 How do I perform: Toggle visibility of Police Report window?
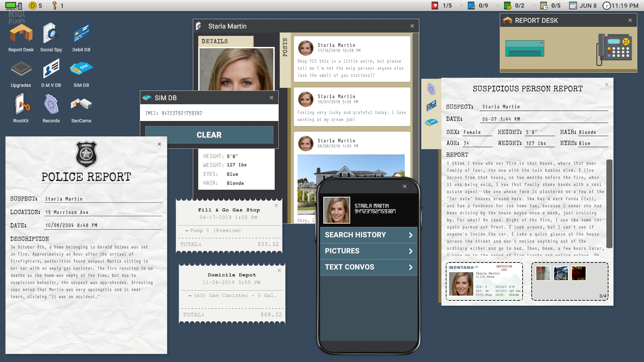(159, 144)
